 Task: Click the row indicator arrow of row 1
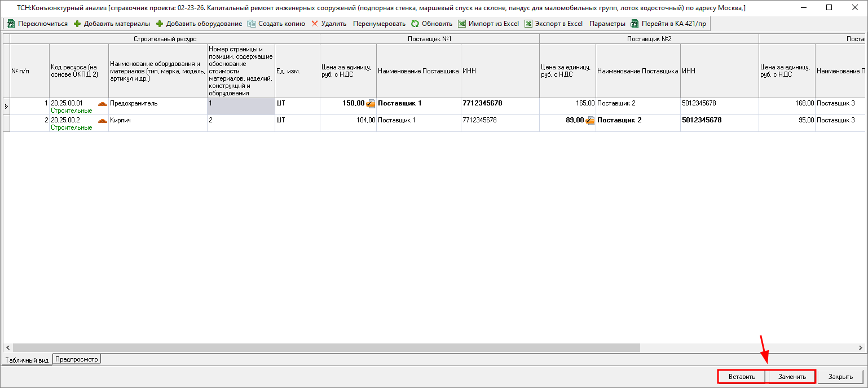pos(6,106)
